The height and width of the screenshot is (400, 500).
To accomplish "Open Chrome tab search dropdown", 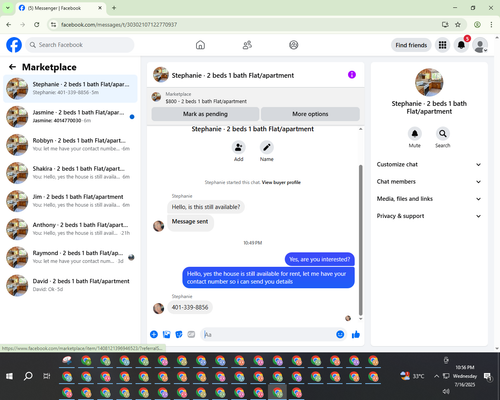I will [x=8, y=8].
